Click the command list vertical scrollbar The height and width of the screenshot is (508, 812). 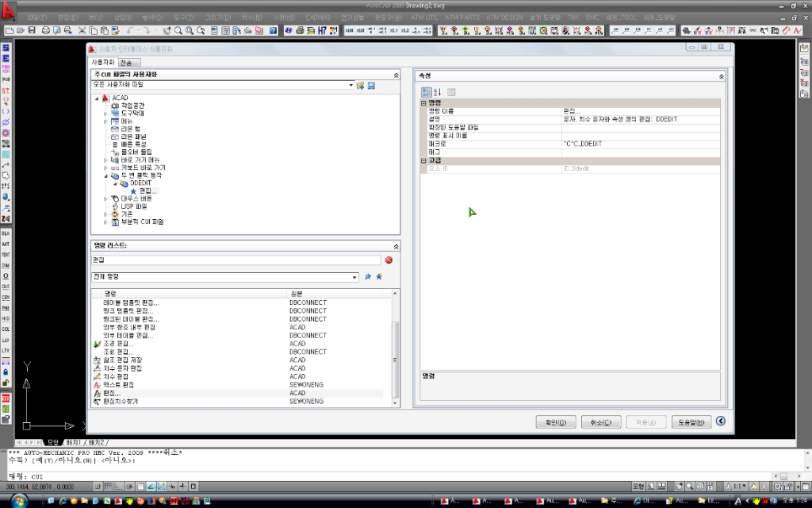point(395,348)
